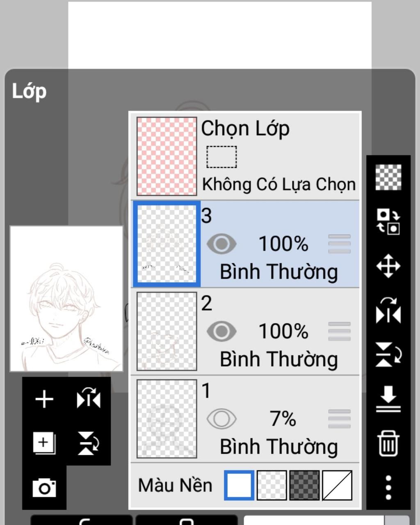Choose the dark checkered transparent background
Image resolution: width=420 pixels, height=525 pixels.
[304, 485]
